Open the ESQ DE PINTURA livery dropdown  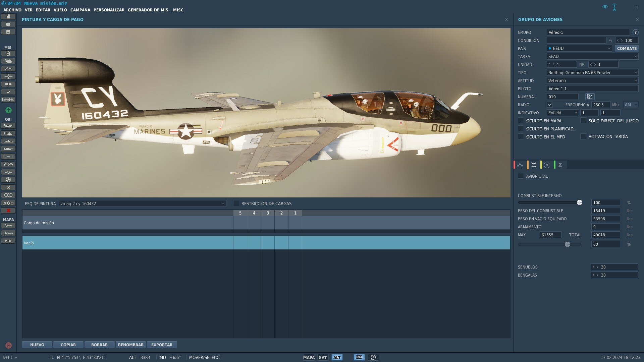coord(142,203)
